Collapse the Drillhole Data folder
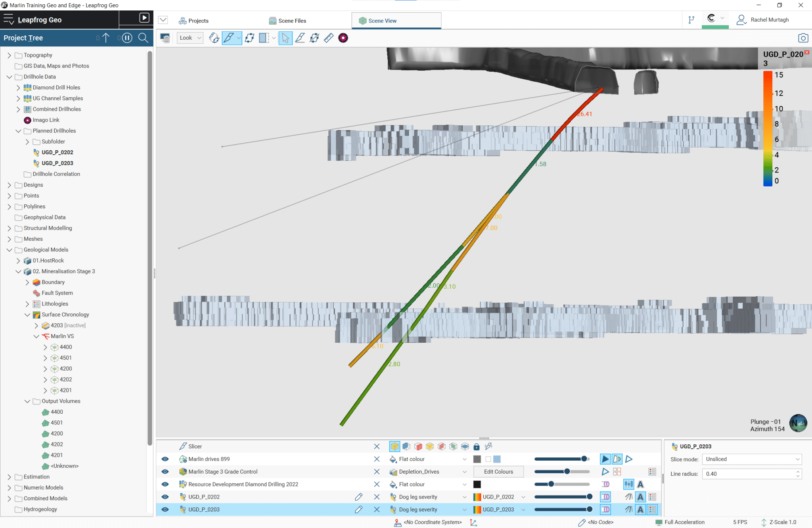812x528 pixels. pyautogui.click(x=9, y=77)
